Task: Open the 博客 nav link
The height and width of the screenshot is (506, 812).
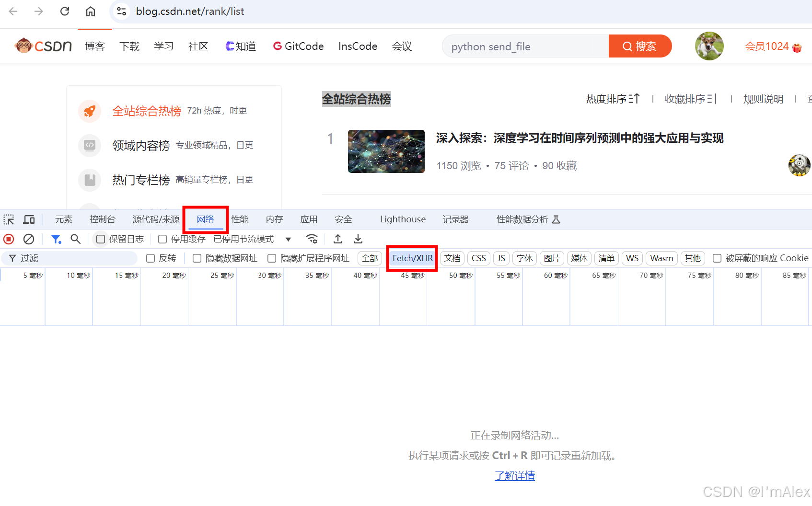Action: (x=94, y=46)
